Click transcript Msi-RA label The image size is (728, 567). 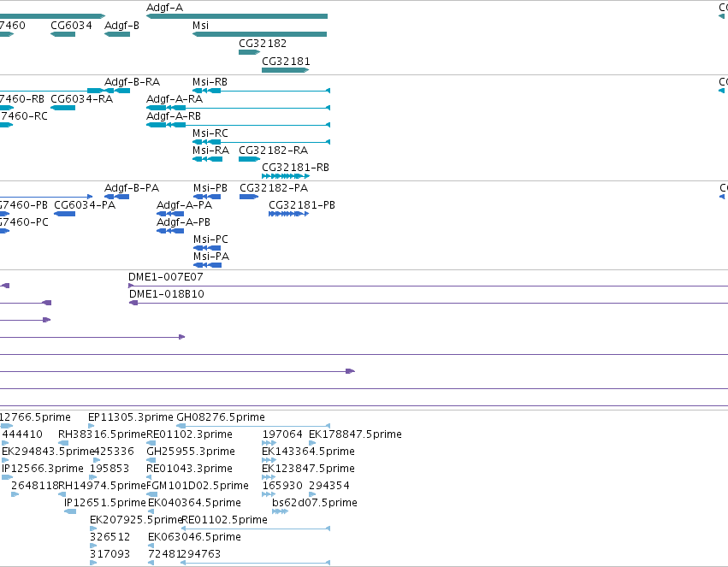[x=210, y=151]
